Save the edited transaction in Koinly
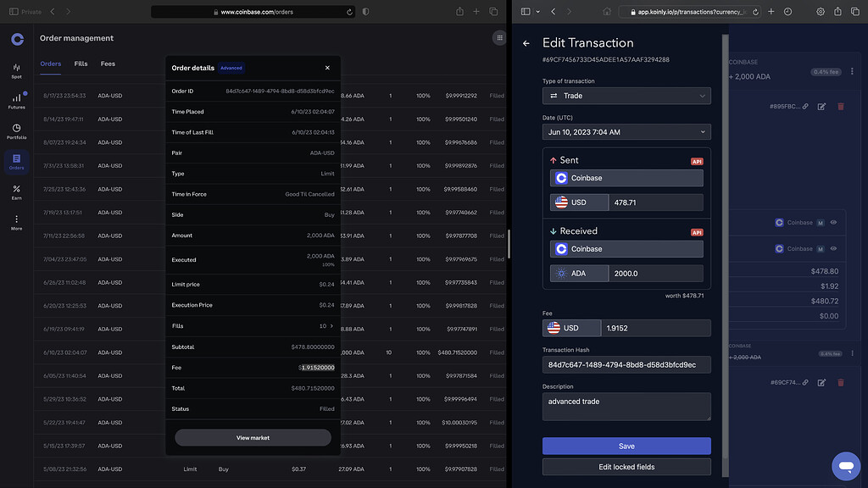868x488 pixels. 626,446
